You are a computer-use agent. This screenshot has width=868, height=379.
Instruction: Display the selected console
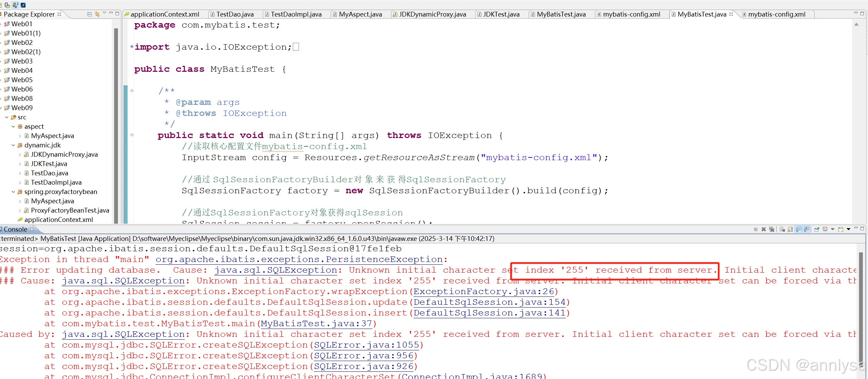point(825,229)
